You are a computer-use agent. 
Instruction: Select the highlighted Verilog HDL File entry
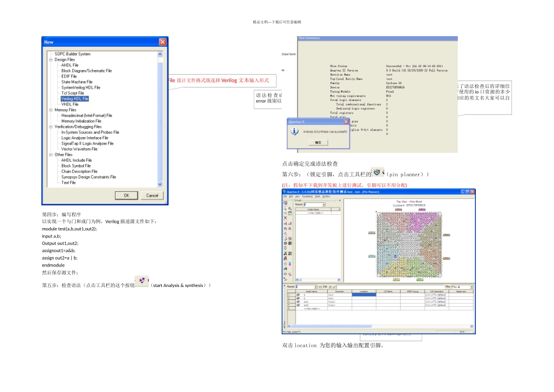[75, 99]
